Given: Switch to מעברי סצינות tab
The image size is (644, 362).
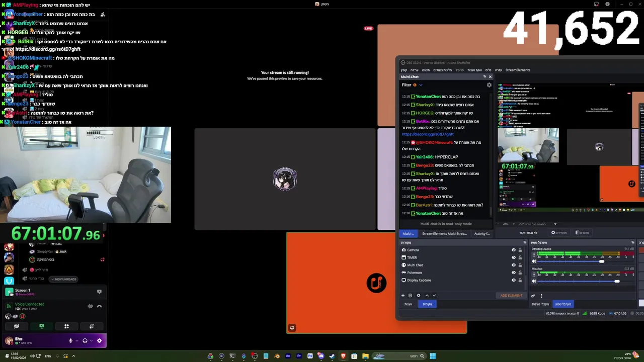Looking at the screenshot, I should coord(540,304).
